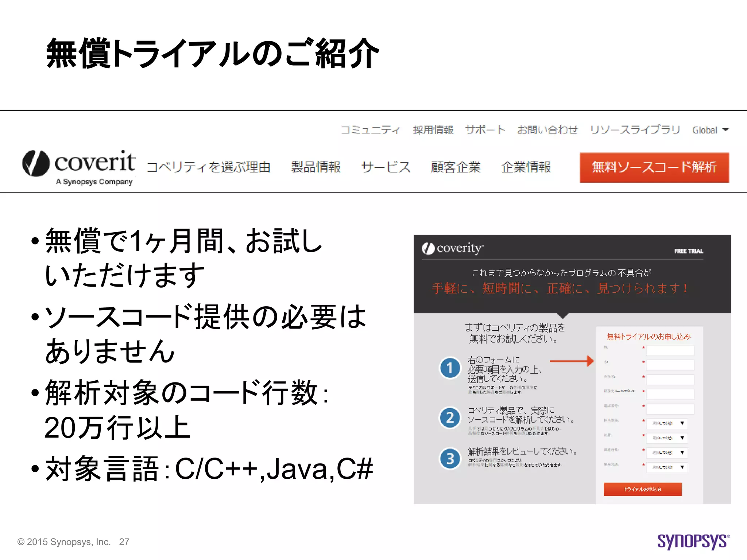The image size is (747, 560).
Task: Select the サービス menu item
Action: (386, 167)
